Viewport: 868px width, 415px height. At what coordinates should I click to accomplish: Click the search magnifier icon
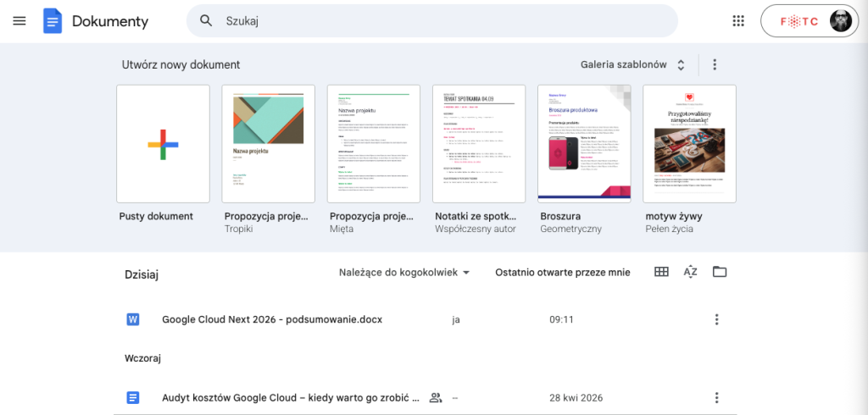coord(206,21)
